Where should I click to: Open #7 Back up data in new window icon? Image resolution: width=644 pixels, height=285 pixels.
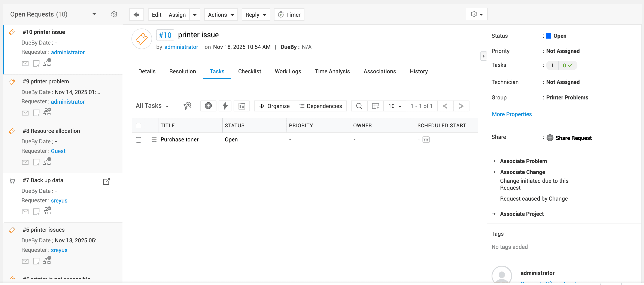(x=106, y=181)
